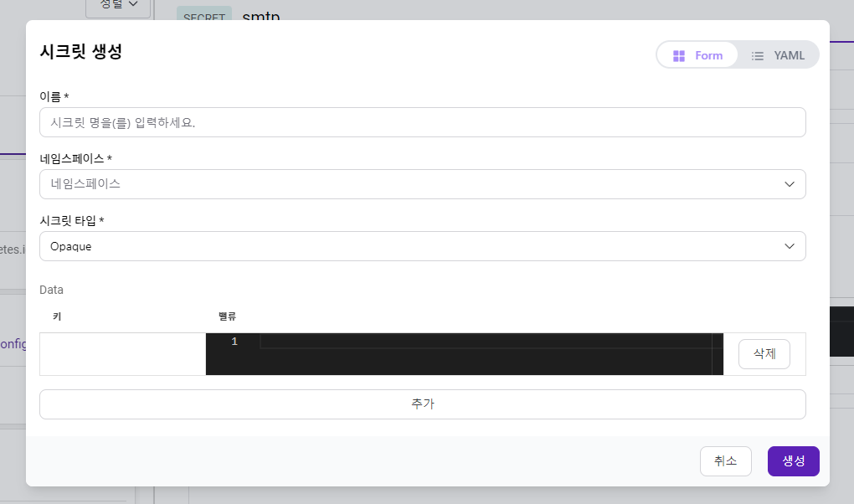Click the 추가 button to add data

[422, 404]
